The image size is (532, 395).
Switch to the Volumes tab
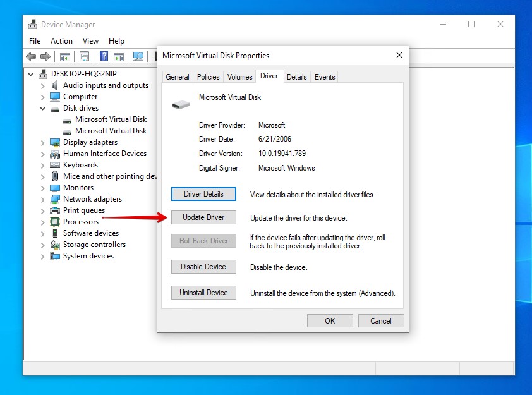240,77
